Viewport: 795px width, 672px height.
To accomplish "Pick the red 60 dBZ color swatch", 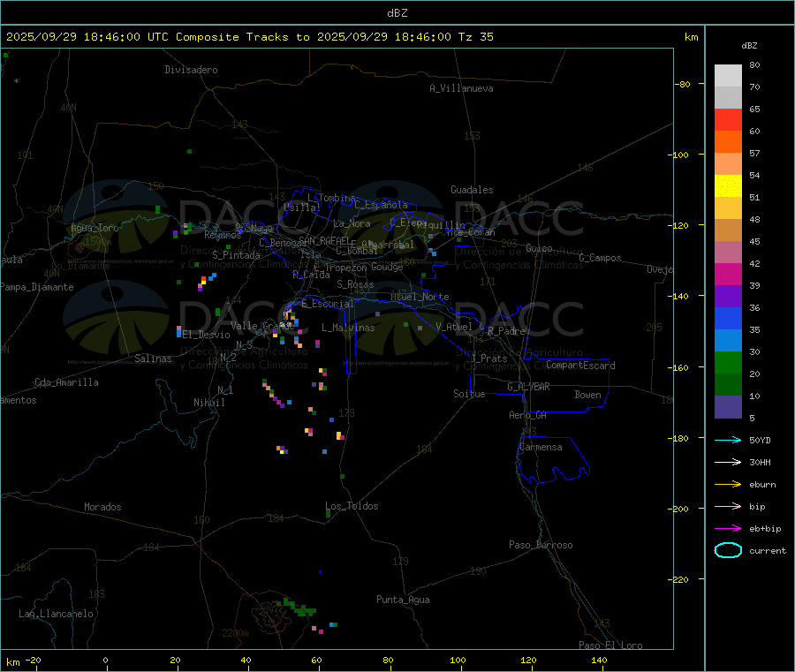I will point(728,120).
